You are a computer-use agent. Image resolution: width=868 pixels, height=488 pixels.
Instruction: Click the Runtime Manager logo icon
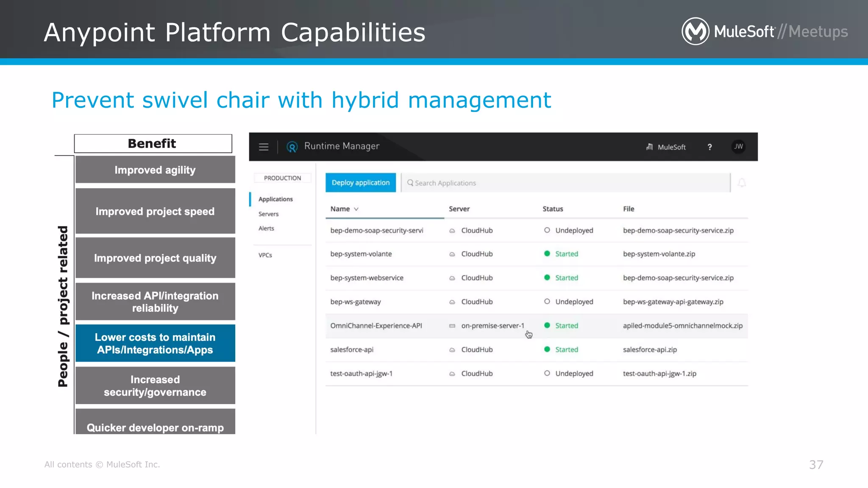(x=292, y=147)
